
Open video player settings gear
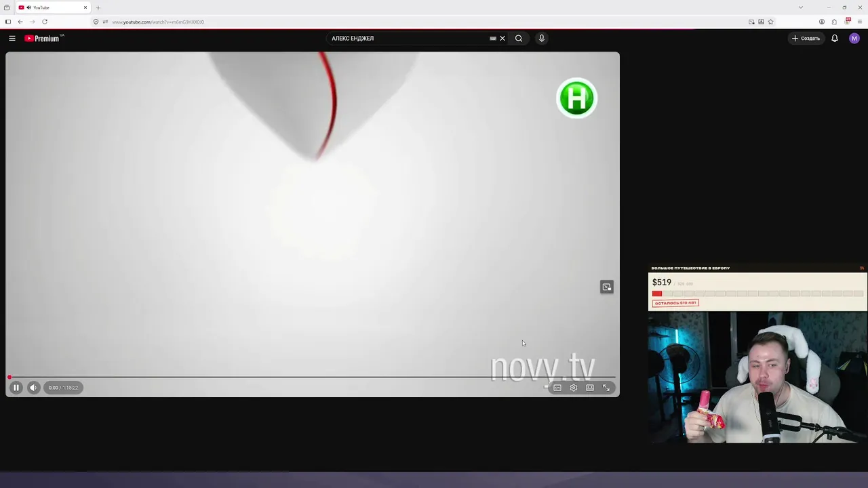574,388
